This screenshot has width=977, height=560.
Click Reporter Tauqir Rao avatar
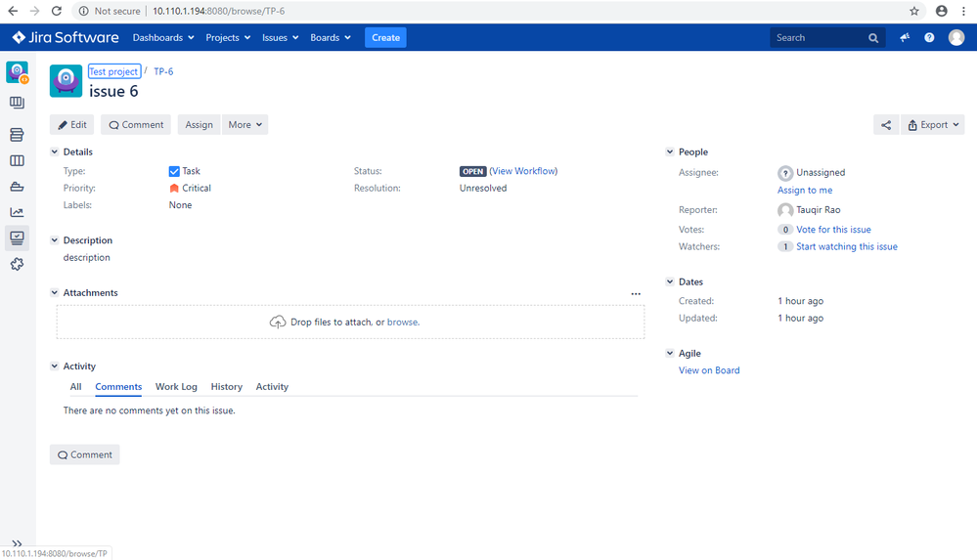click(x=785, y=210)
